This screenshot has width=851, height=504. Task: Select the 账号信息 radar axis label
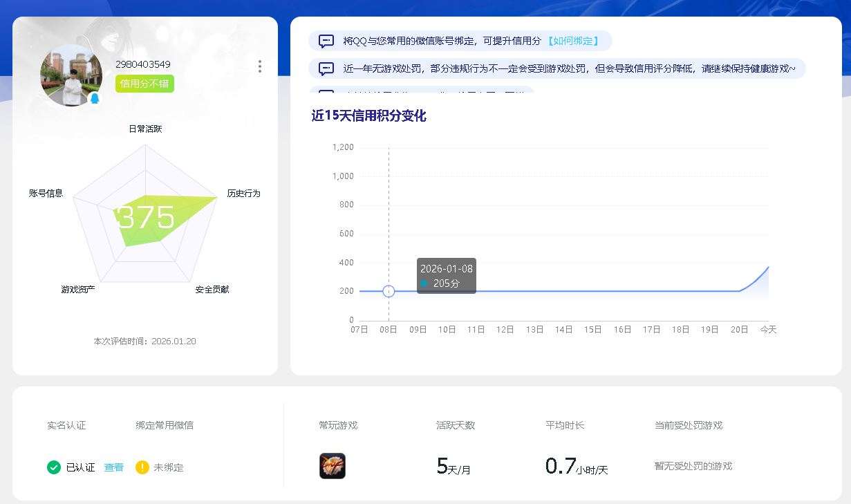tap(46, 194)
